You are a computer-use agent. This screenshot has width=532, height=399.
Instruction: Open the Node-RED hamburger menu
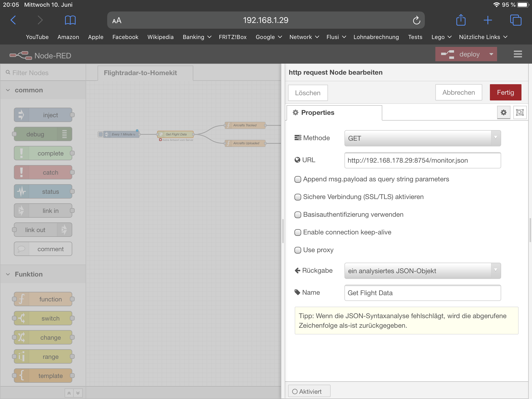[x=518, y=54]
